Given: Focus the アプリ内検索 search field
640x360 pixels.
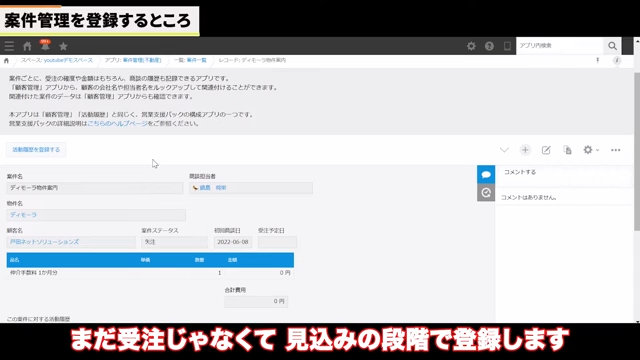Looking at the screenshot, I should (x=560, y=46).
